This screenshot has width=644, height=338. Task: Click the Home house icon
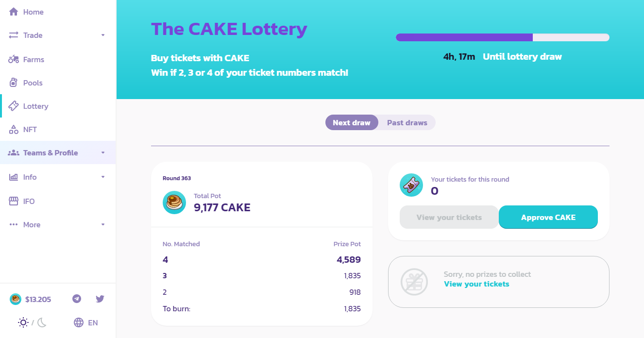[x=14, y=12]
